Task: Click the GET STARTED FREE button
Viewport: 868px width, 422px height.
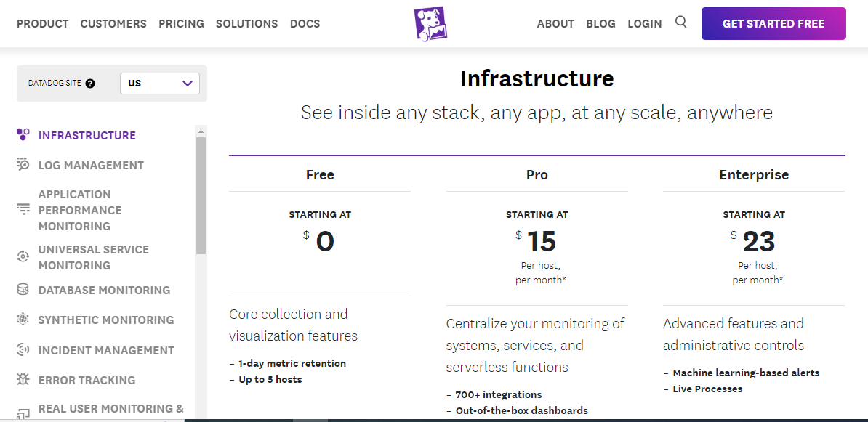Action: [x=773, y=24]
